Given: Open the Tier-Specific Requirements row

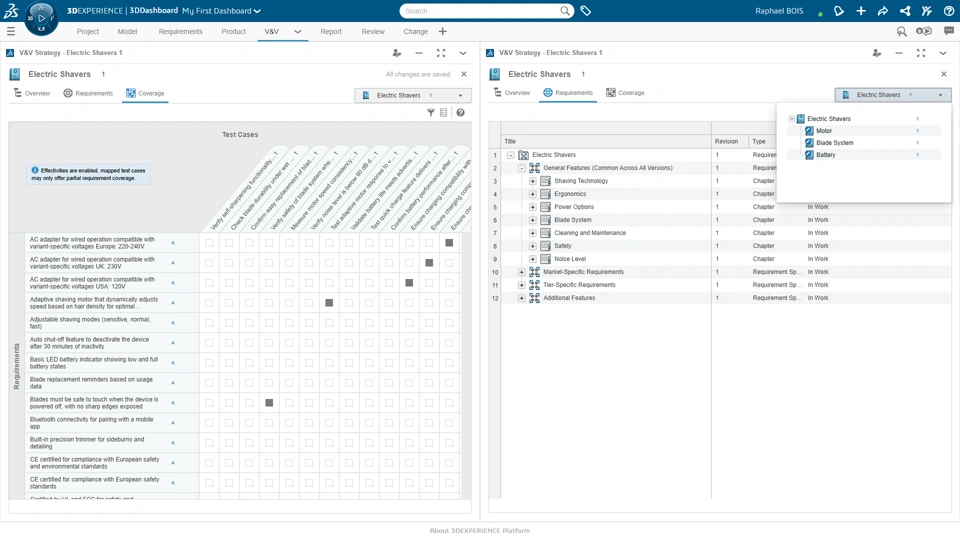Looking at the screenshot, I should 579,285.
